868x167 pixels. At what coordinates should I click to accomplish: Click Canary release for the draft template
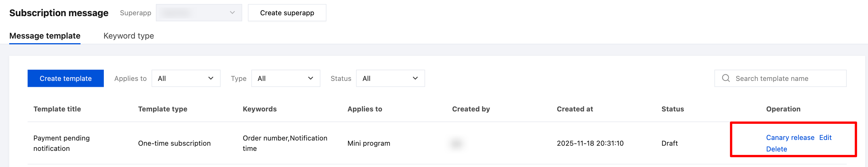(x=790, y=138)
